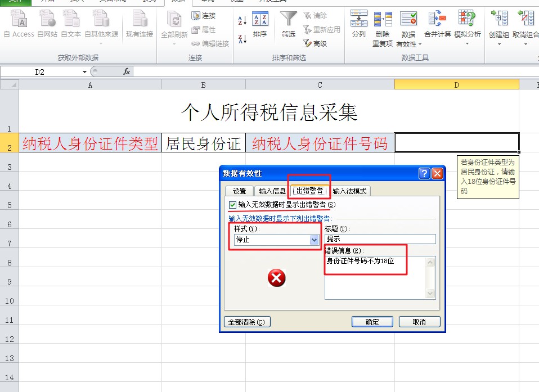Screen dimensions: 539x392
Task: Open Connections (连接) button
Action: tap(204, 15)
